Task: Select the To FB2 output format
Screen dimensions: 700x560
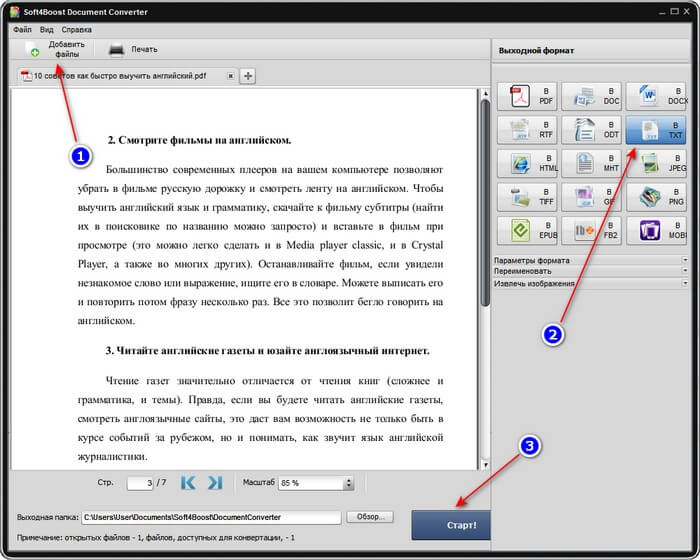Action: click(592, 230)
